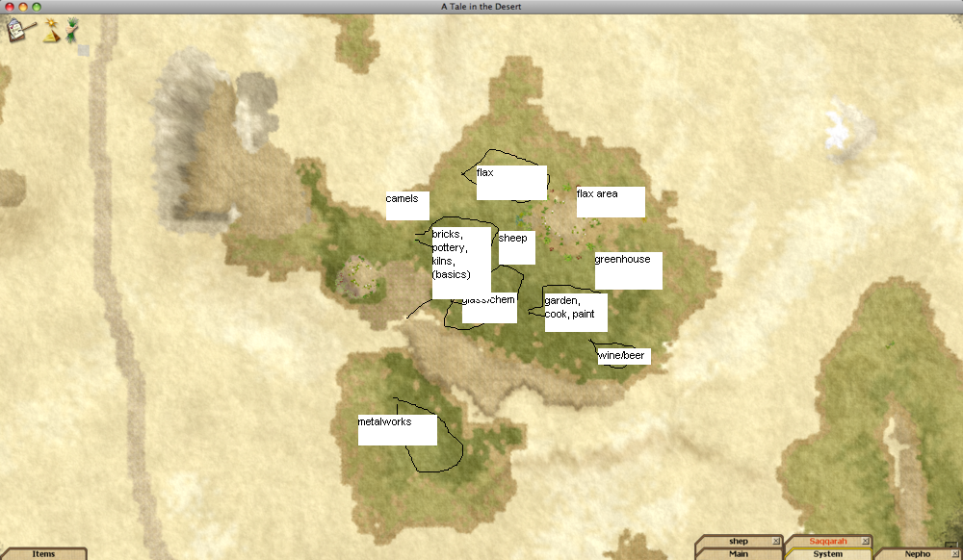Close the shep chat tab
This screenshot has width=963, height=560.
tap(776, 541)
